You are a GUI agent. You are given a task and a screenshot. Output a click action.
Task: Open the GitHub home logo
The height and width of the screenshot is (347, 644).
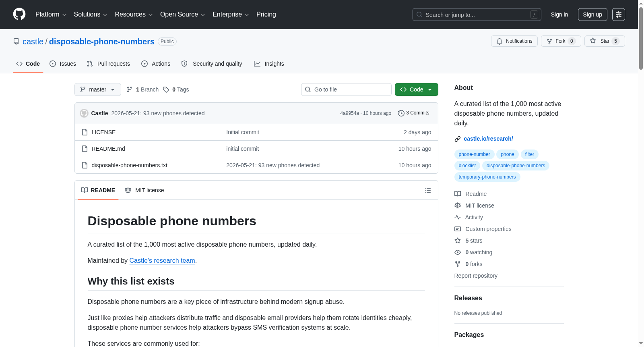tap(19, 14)
